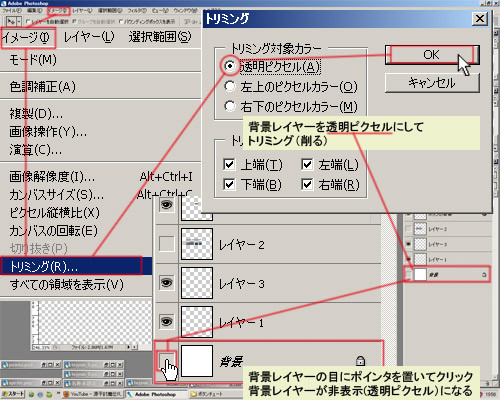Select 背景 row in small layers panel
This screenshot has height=400, width=500.
coord(447,274)
